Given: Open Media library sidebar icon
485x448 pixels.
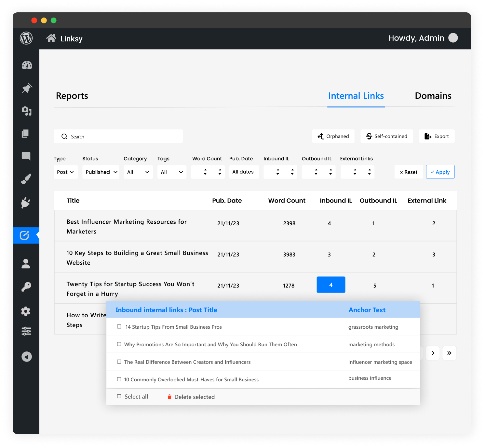Looking at the screenshot, I should click(x=27, y=111).
